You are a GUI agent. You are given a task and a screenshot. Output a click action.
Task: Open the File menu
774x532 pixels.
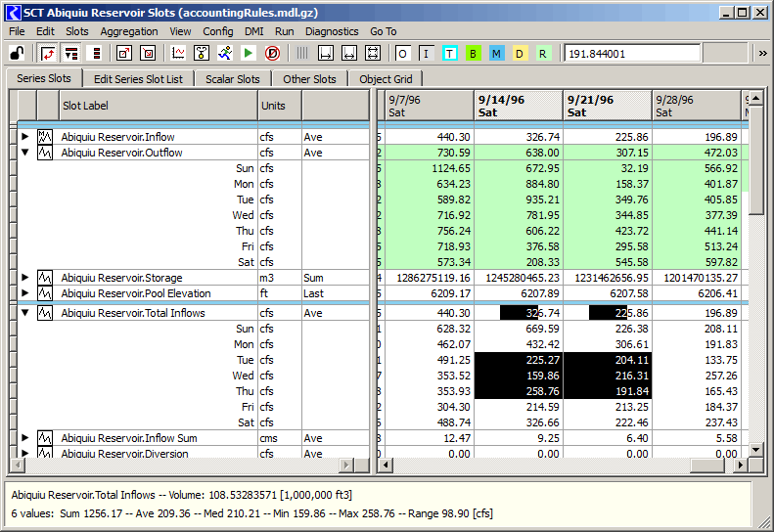click(x=17, y=31)
